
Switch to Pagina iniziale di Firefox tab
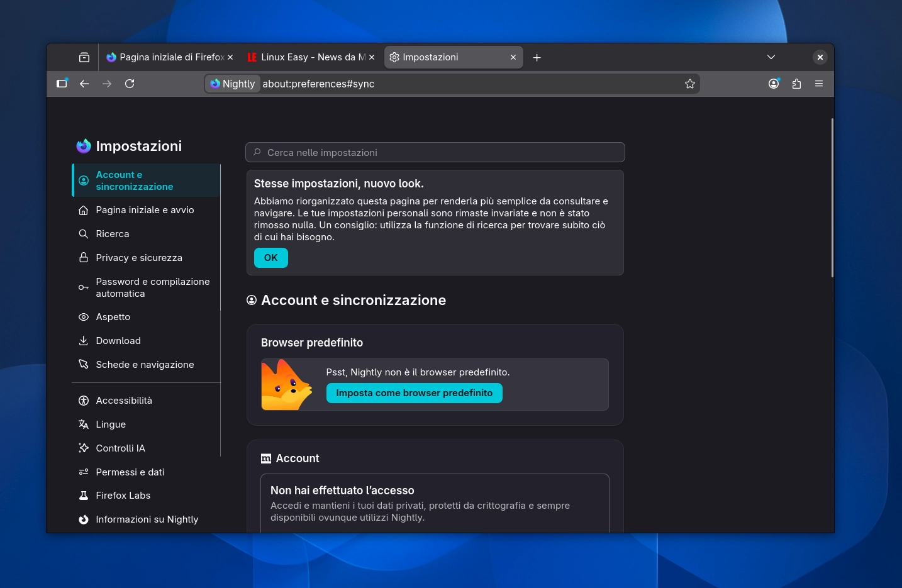coord(170,57)
